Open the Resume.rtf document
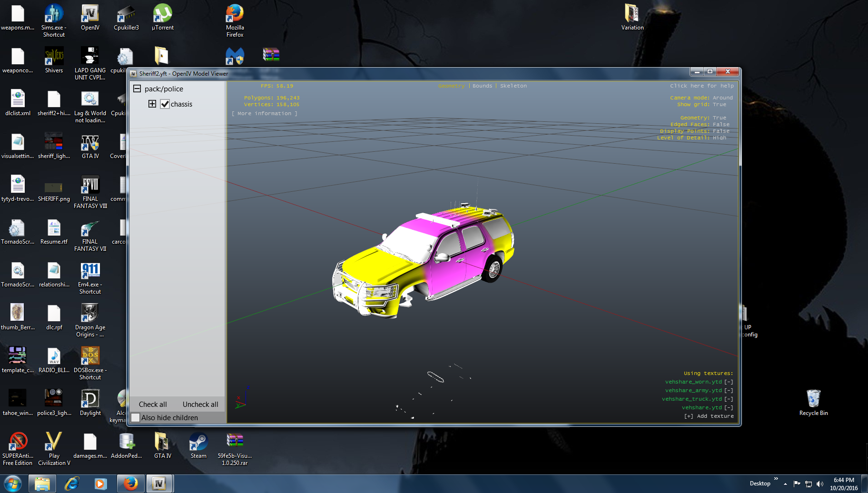 click(x=54, y=231)
